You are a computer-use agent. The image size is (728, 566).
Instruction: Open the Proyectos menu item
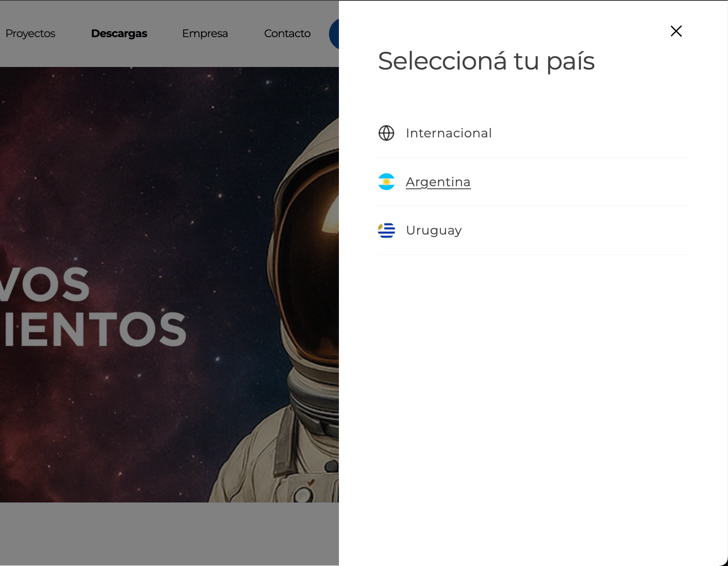coord(30,33)
